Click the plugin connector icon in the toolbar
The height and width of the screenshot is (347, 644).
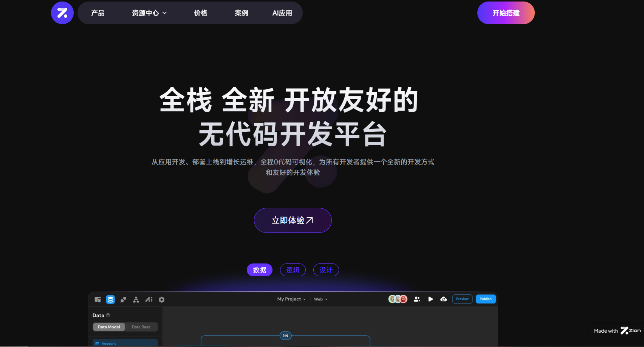pyautogui.click(x=123, y=299)
